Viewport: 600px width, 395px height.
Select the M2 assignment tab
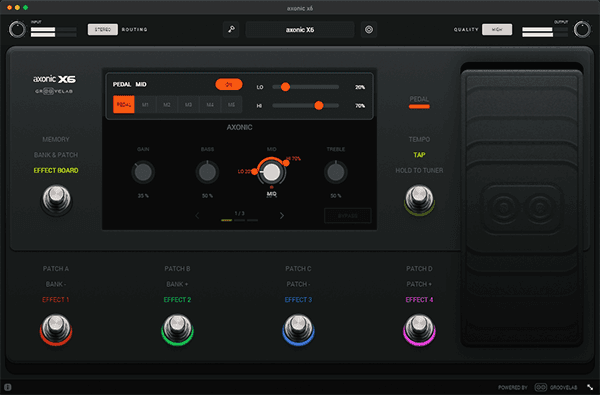[x=167, y=104]
